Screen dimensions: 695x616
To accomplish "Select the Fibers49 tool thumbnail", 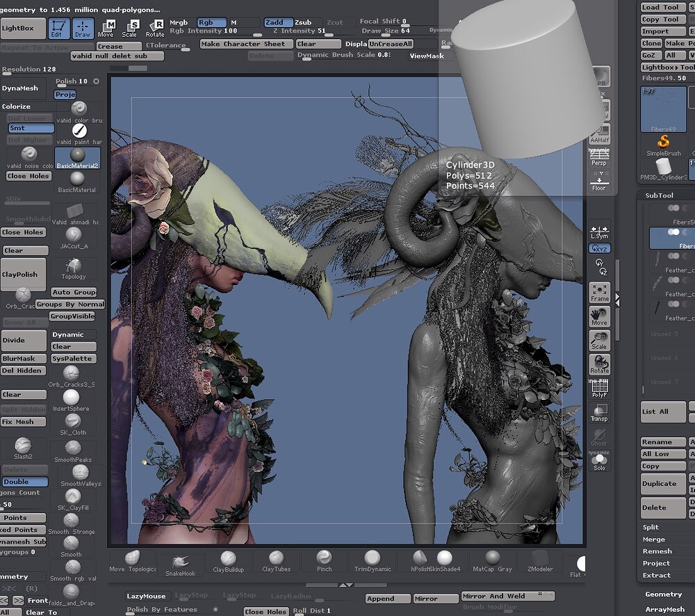I will tap(663, 110).
